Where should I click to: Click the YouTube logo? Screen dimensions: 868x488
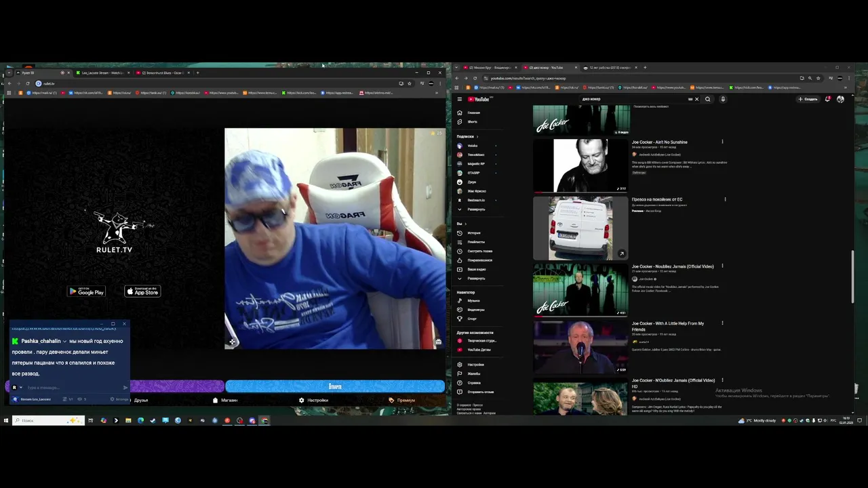(478, 99)
